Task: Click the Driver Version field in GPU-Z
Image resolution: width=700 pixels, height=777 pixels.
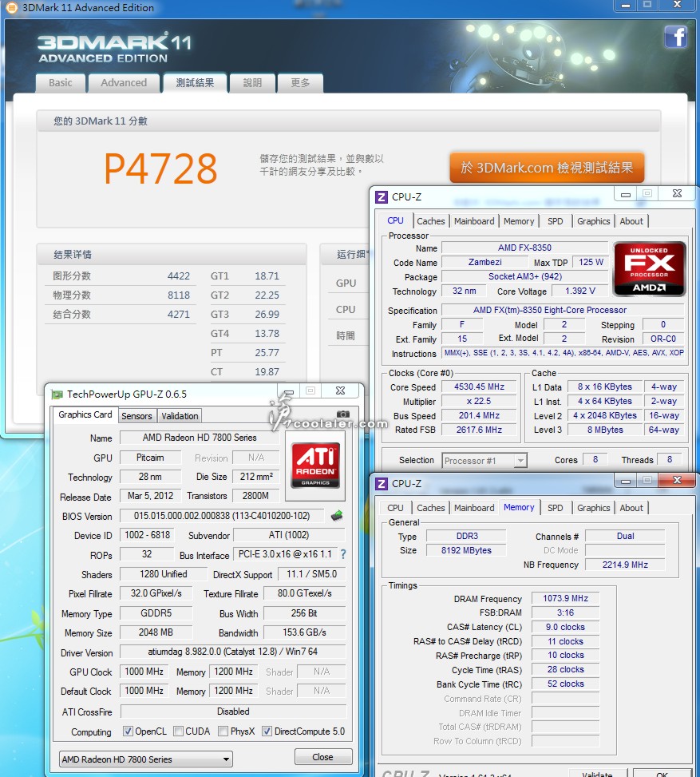Action: click(233, 652)
